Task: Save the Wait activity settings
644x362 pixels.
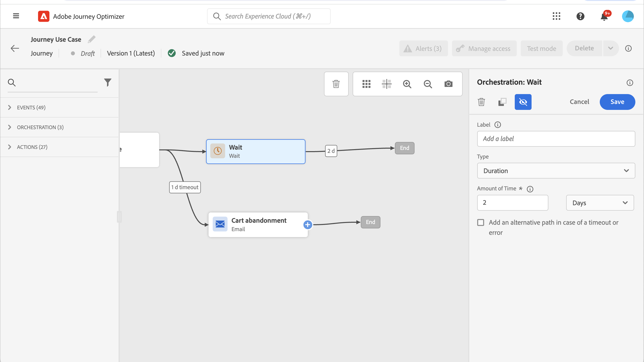Action: tap(617, 102)
